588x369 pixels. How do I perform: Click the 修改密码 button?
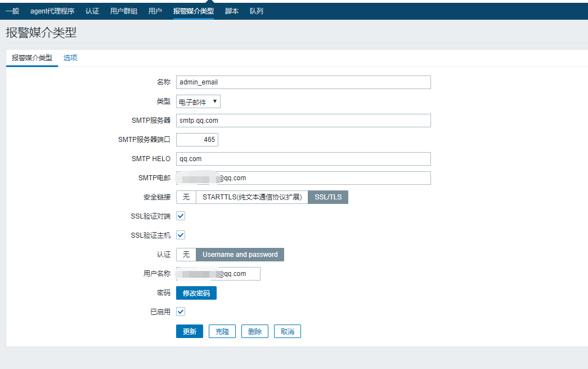pyautogui.click(x=196, y=293)
